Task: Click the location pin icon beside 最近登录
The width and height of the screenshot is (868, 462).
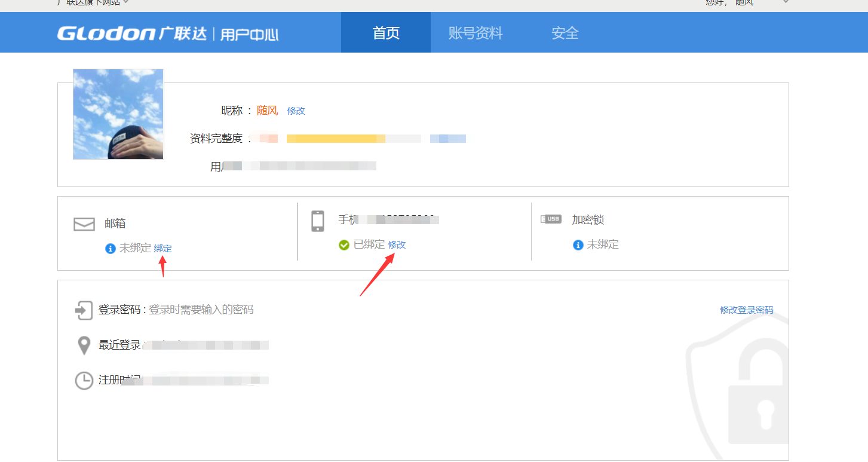Action: (x=84, y=345)
